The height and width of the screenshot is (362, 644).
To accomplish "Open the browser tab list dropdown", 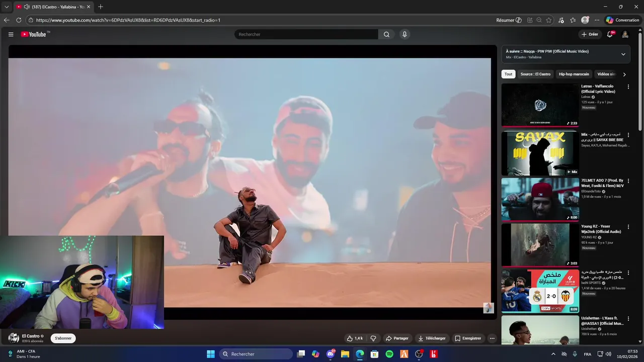I will coord(7,7).
